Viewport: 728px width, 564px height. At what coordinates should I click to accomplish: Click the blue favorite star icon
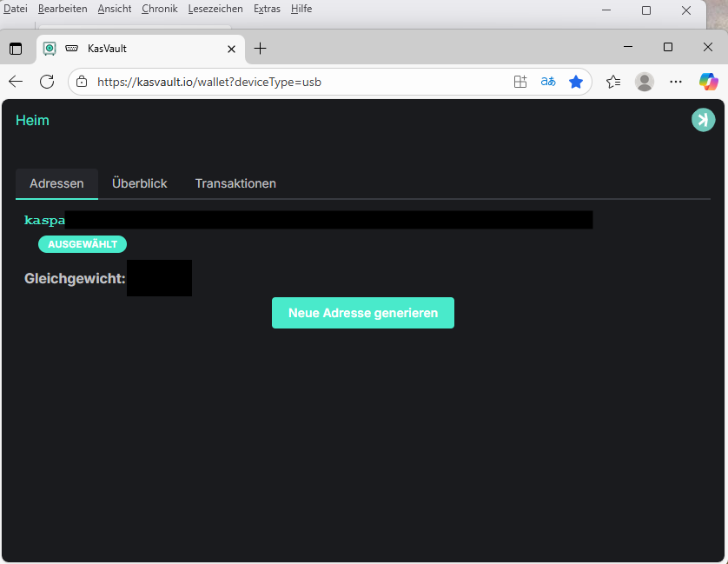576,82
